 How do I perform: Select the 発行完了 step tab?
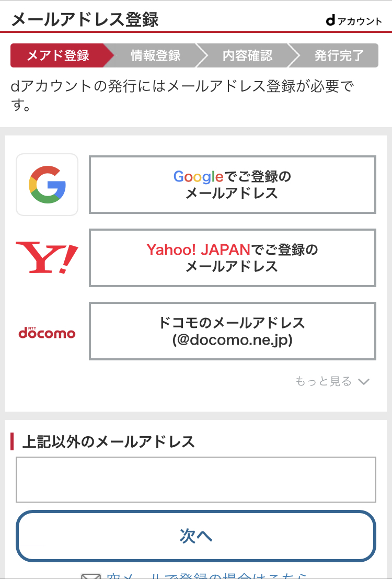click(x=339, y=55)
